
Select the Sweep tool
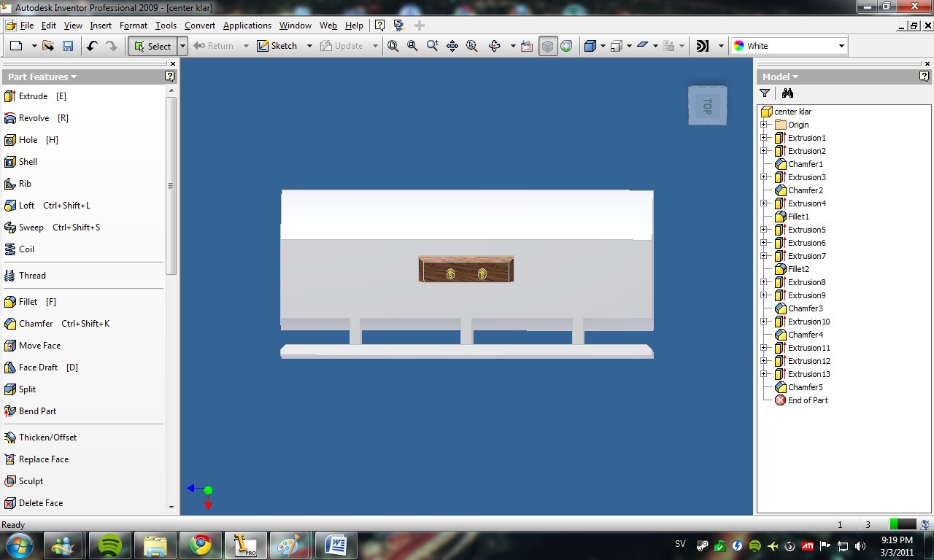click(52, 227)
